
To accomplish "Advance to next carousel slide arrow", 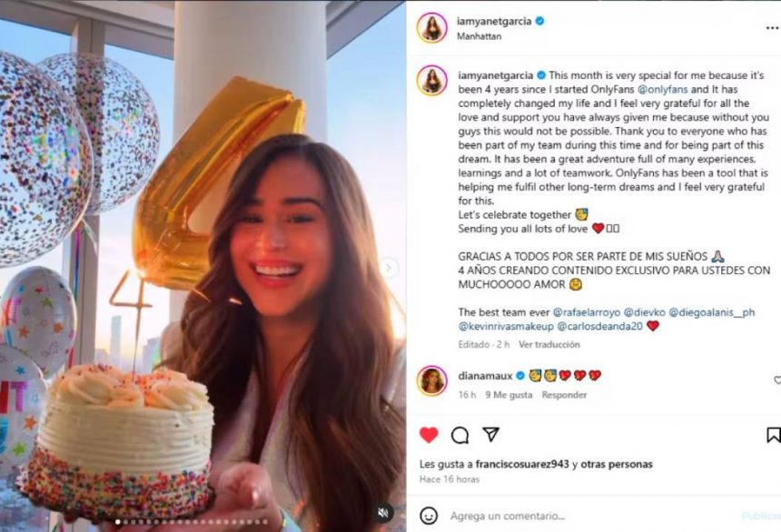I will (x=389, y=268).
